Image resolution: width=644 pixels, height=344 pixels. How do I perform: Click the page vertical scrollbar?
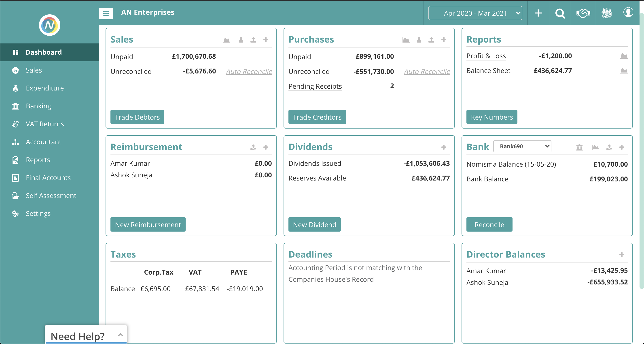(x=641, y=150)
